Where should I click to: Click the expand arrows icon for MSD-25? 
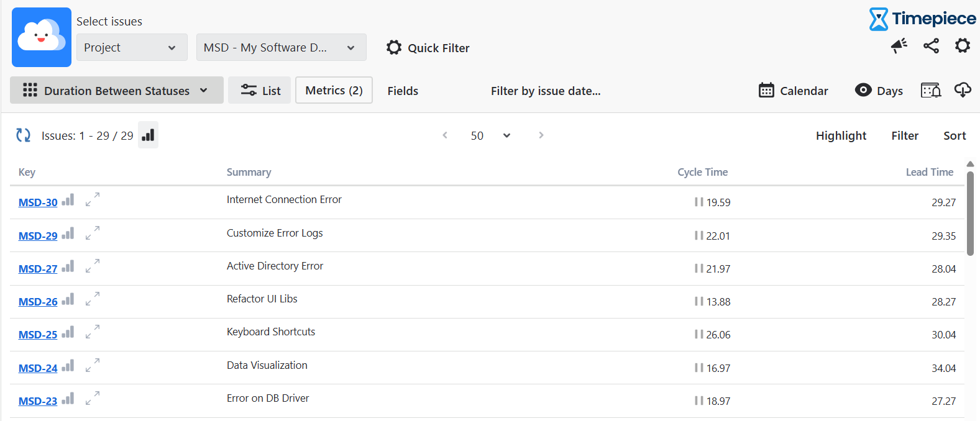tap(92, 332)
